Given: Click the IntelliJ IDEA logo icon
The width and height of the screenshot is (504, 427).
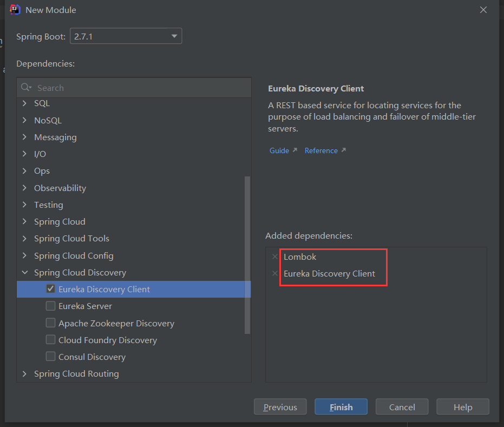Looking at the screenshot, I should [x=15, y=10].
